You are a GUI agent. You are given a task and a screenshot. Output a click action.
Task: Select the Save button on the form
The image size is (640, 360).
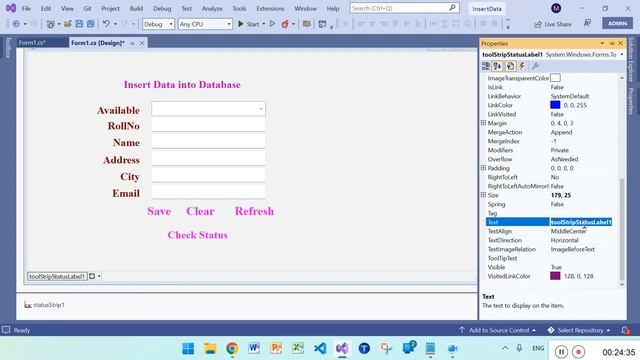159,211
